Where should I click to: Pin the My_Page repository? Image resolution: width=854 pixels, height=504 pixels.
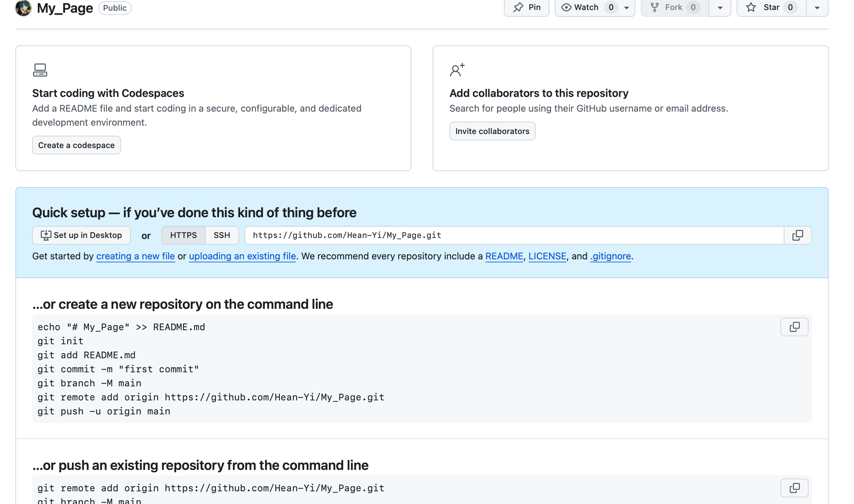[x=526, y=7]
